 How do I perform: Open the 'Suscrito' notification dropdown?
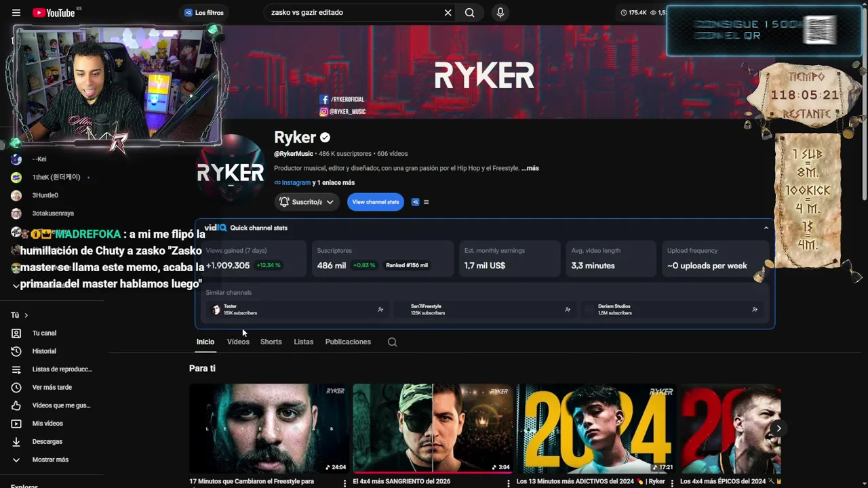click(307, 202)
